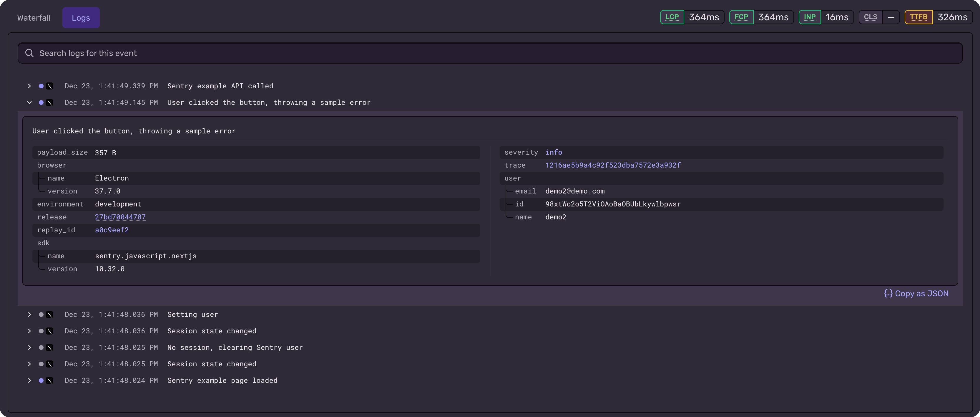The width and height of the screenshot is (980, 417).
Task: Open the release link 27bd70044787
Action: click(x=120, y=217)
